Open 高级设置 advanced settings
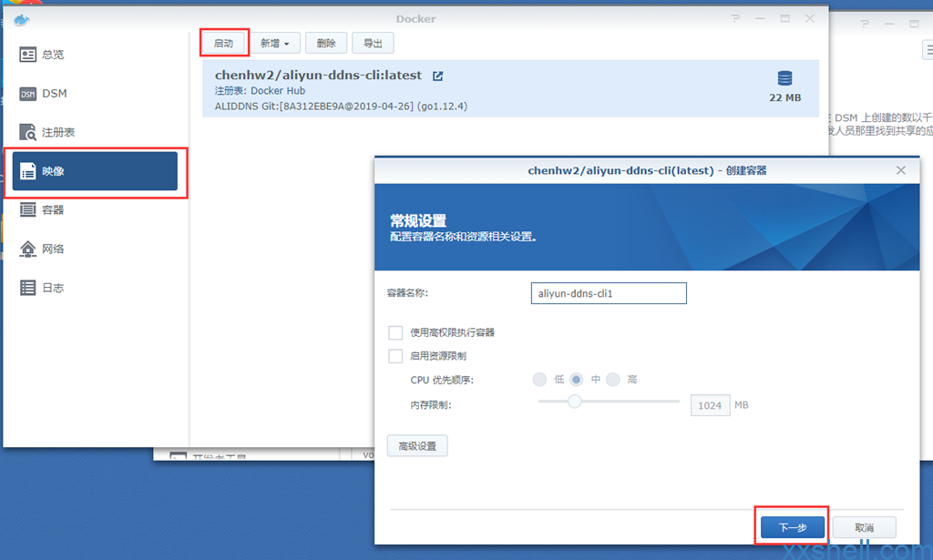 tap(417, 446)
